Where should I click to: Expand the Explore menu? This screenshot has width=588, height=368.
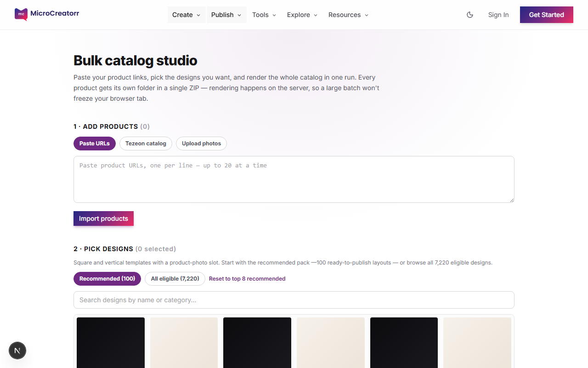pyautogui.click(x=302, y=15)
